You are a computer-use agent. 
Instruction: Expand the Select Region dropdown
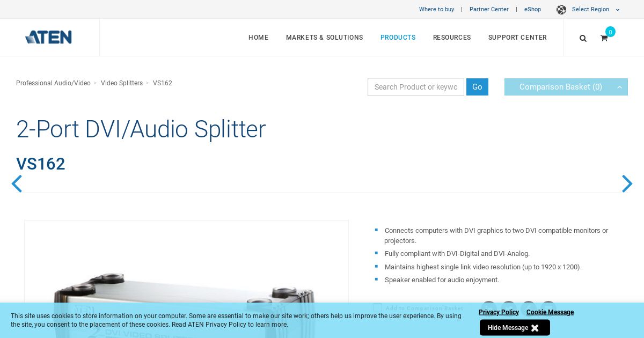tap(596, 10)
